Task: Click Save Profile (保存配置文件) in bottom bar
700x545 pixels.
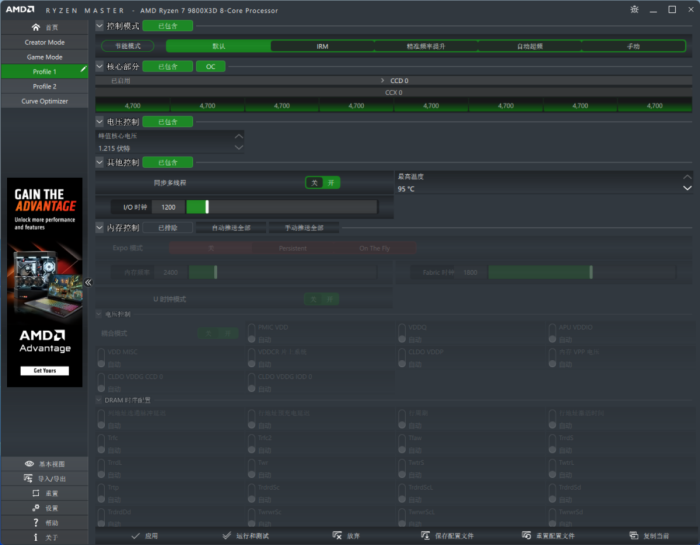Action: 447,536
